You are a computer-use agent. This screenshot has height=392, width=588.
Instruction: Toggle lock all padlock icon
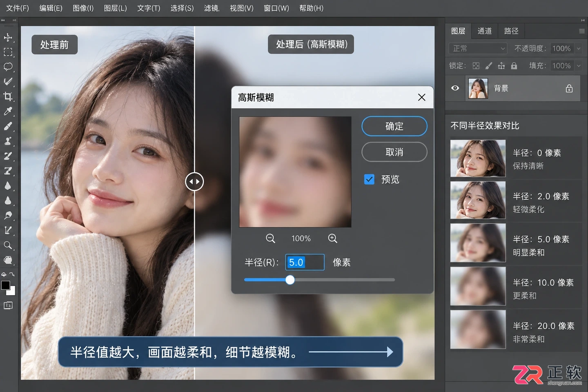click(x=514, y=66)
